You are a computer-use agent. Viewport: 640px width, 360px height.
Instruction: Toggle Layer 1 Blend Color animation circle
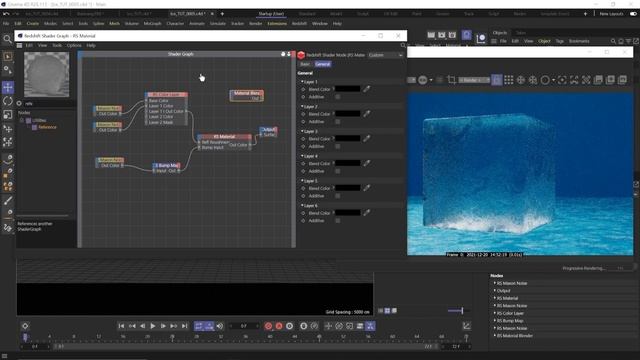[303, 89]
